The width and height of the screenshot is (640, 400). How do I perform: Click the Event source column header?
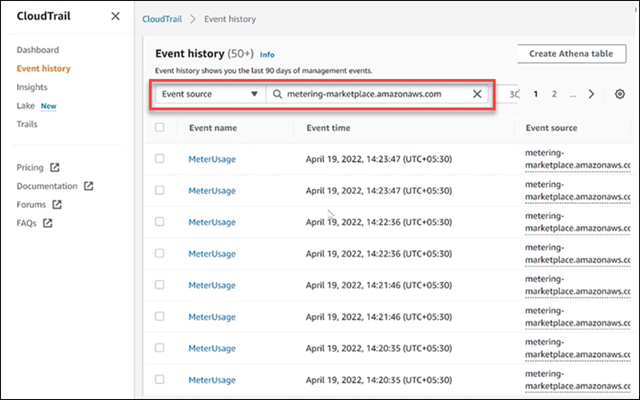pyautogui.click(x=551, y=128)
